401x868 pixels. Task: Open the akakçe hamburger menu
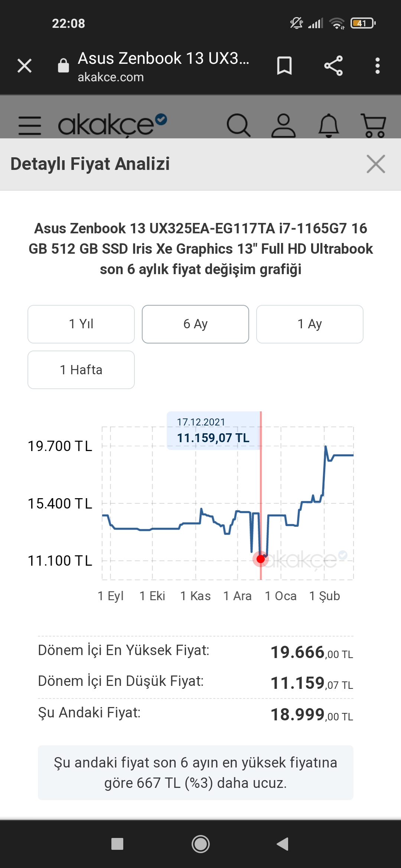click(x=30, y=125)
